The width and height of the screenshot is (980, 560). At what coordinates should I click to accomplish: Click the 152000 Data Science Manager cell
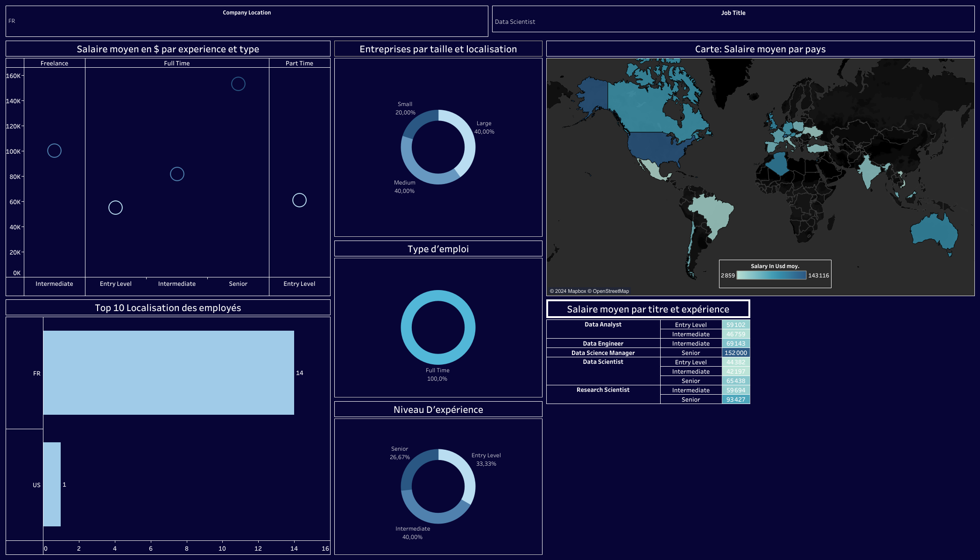click(x=736, y=353)
